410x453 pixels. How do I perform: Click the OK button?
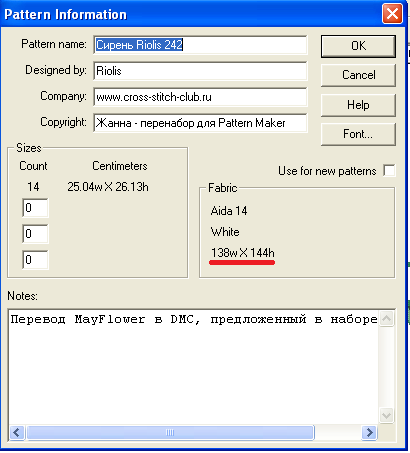click(358, 46)
